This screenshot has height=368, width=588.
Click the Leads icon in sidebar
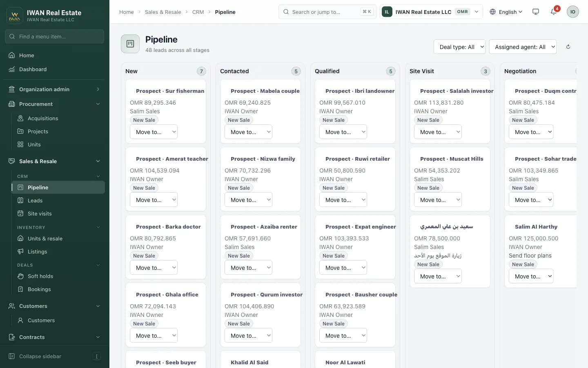[20, 200]
